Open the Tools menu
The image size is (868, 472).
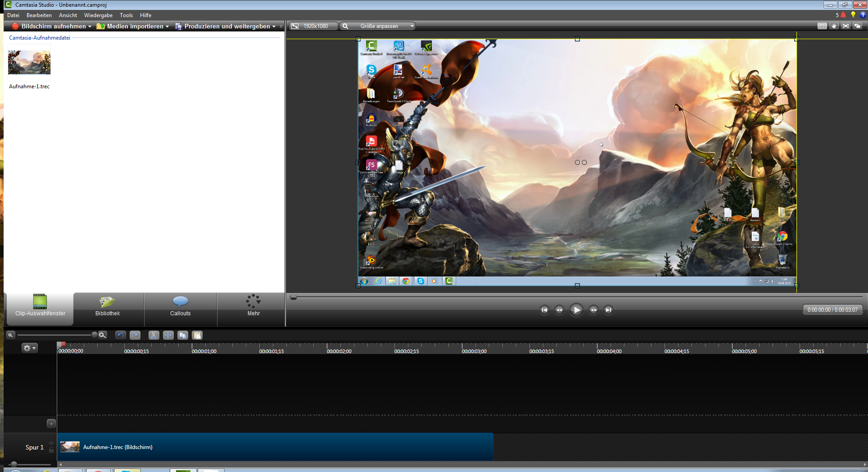tap(126, 15)
